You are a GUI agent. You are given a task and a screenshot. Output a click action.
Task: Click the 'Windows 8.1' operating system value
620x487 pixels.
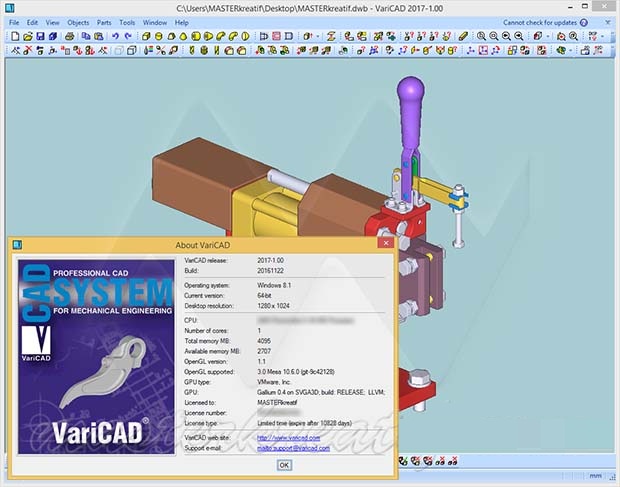click(274, 285)
